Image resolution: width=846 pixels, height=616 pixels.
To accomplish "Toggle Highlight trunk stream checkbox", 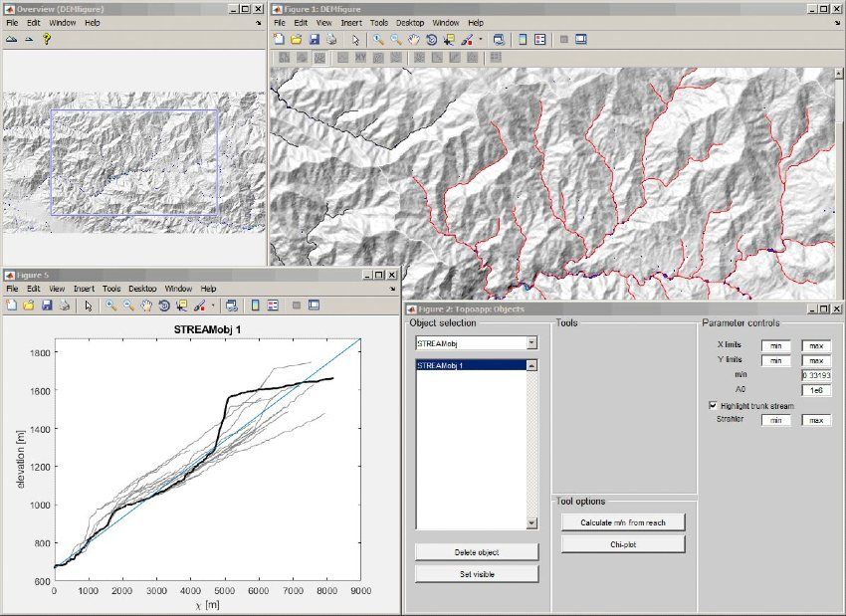I will 713,405.
